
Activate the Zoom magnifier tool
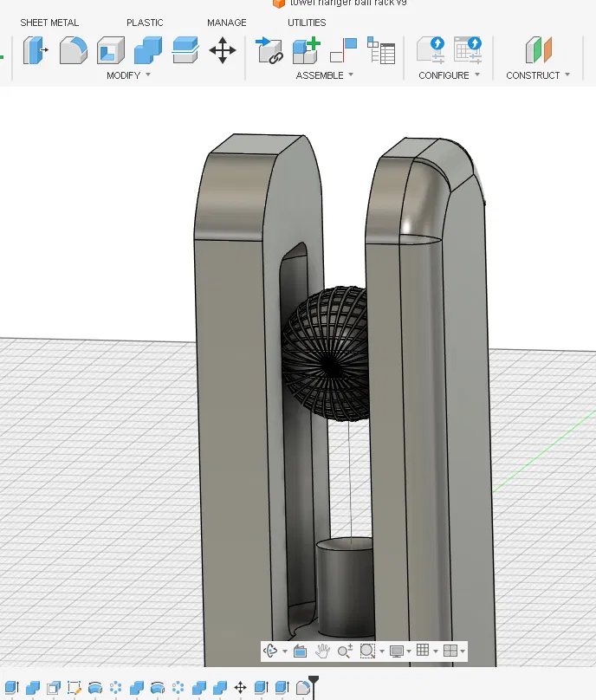pyautogui.click(x=345, y=651)
